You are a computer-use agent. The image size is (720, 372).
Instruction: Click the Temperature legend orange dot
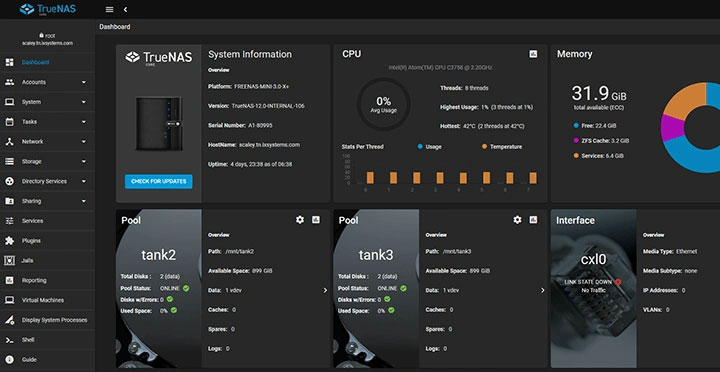pyautogui.click(x=484, y=147)
